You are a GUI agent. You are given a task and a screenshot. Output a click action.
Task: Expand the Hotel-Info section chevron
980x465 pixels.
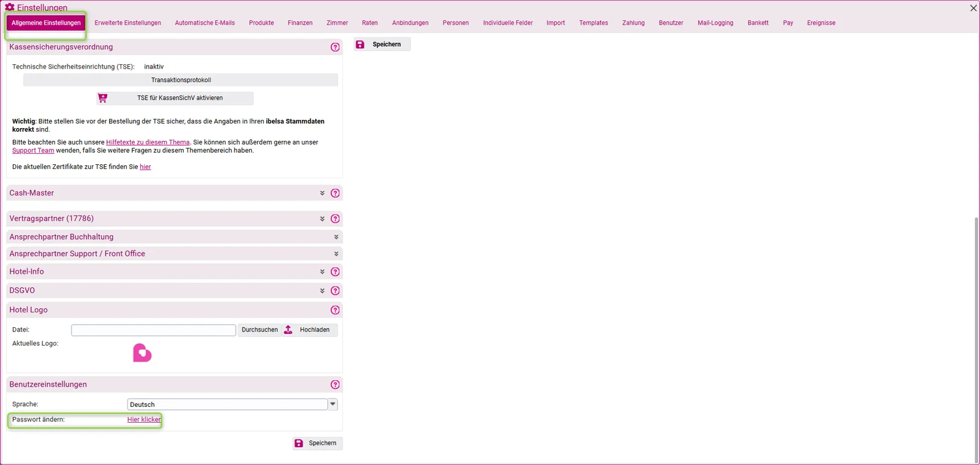pos(322,272)
